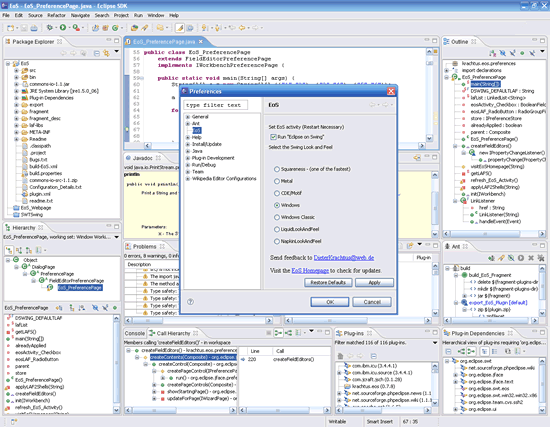Open Outline view menu dropdown arrow
Viewport: 550px width, 427px height.
[542, 52]
